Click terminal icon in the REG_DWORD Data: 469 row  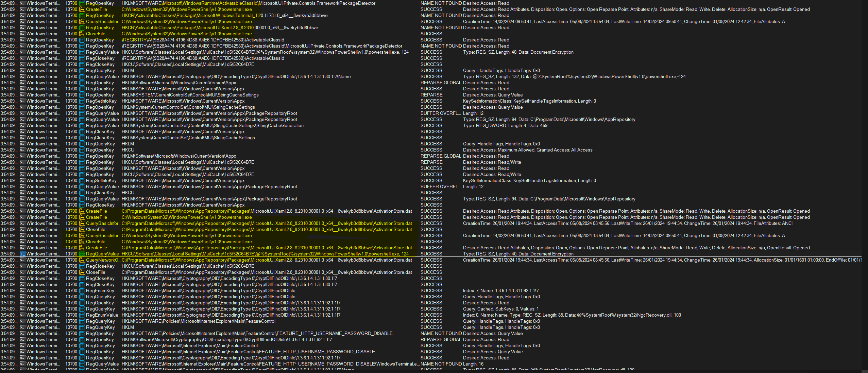coord(23,125)
